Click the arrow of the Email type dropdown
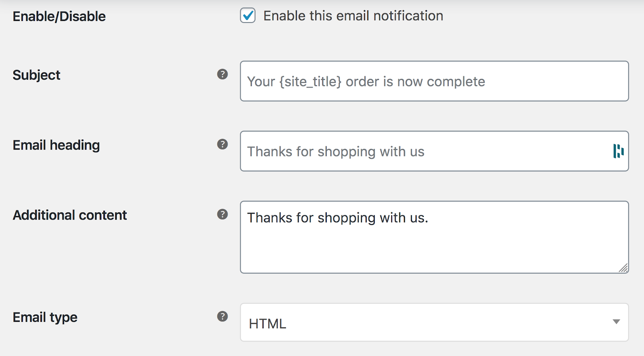The height and width of the screenshot is (356, 644). pos(616,322)
